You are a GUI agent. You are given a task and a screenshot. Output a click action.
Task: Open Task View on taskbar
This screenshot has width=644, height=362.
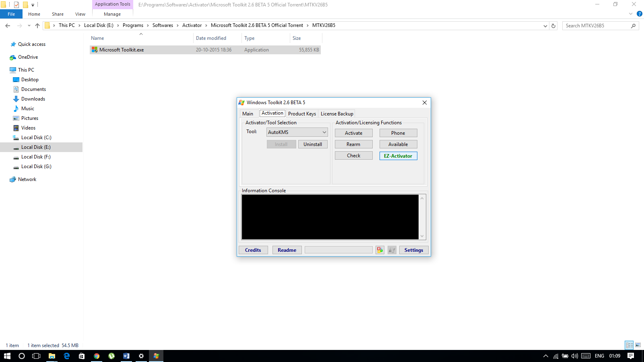pyautogui.click(x=36, y=356)
